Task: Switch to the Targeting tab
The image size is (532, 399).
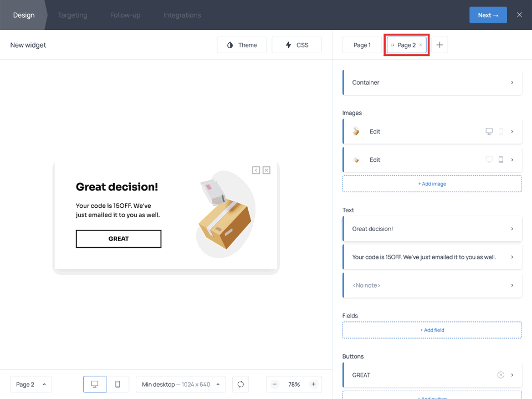Action: coord(72,15)
